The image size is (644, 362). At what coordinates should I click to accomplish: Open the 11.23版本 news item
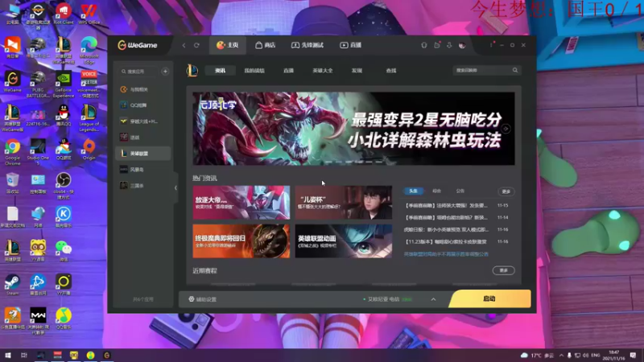pyautogui.click(x=446, y=242)
